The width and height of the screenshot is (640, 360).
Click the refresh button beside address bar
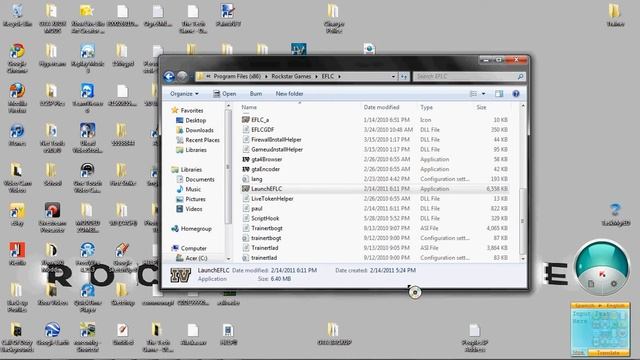[x=403, y=76]
